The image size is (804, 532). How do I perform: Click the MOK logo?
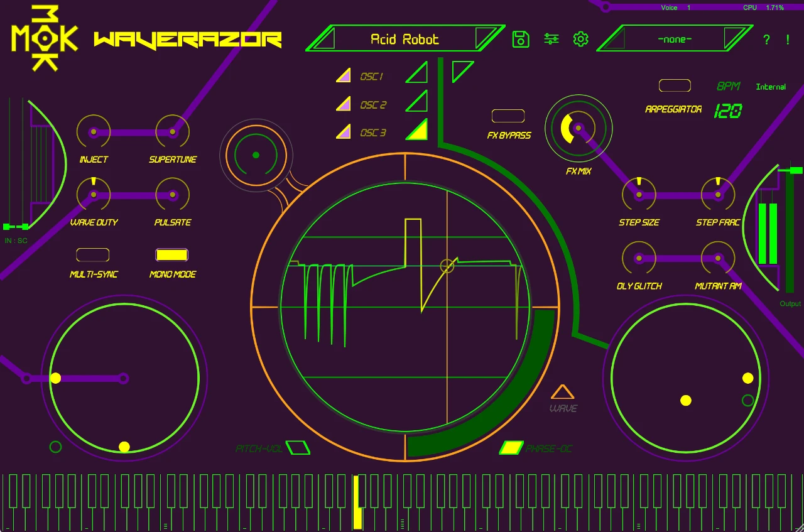coord(45,38)
